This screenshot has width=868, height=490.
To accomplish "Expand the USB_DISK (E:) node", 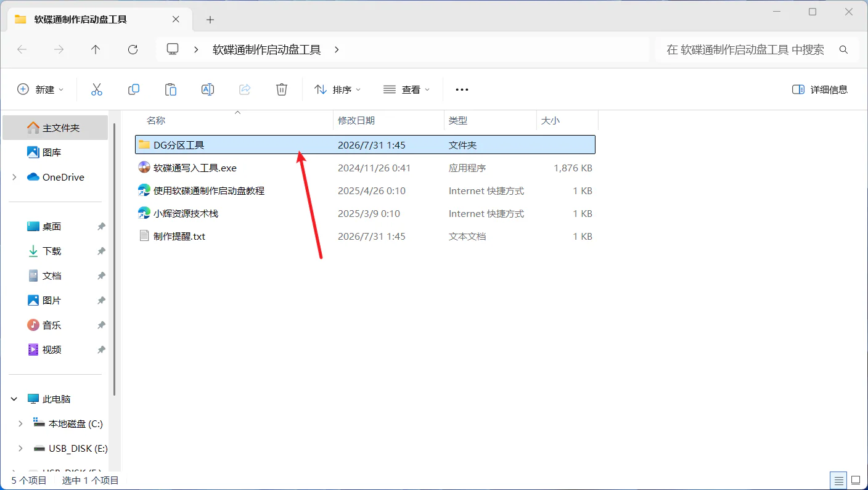I will tap(20, 448).
